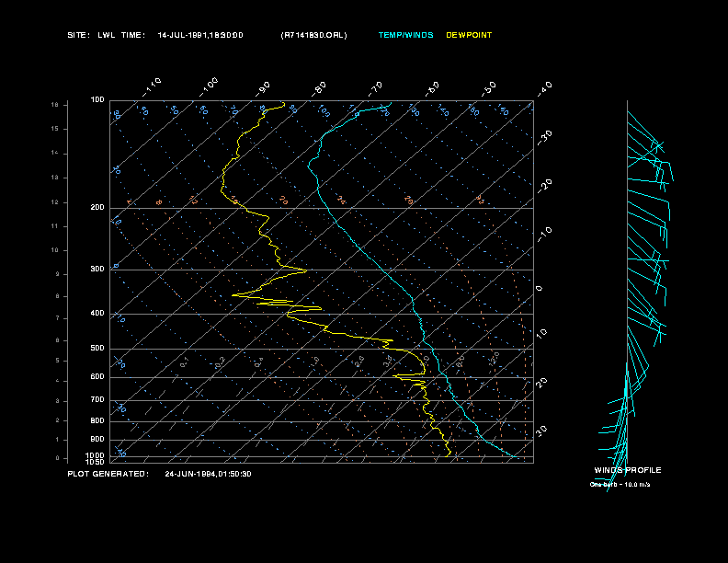Select the WINDS PROFILE caption
This screenshot has height=563, width=728.
627,470
